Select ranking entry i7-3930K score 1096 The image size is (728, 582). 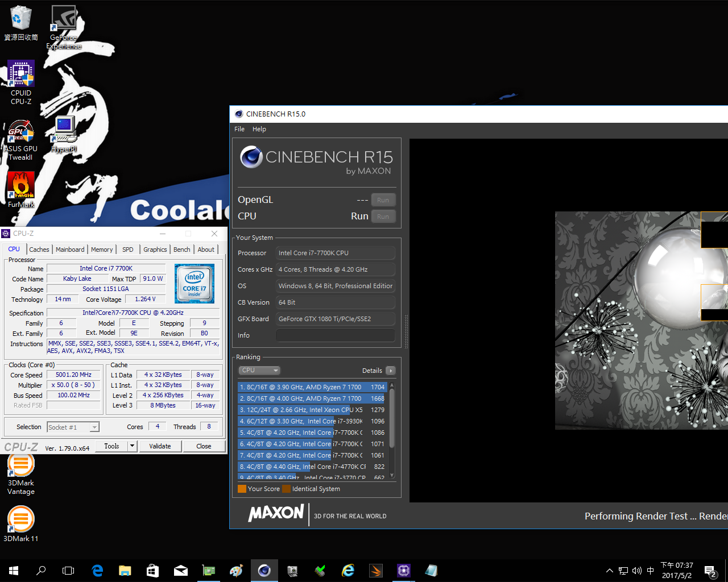point(312,421)
